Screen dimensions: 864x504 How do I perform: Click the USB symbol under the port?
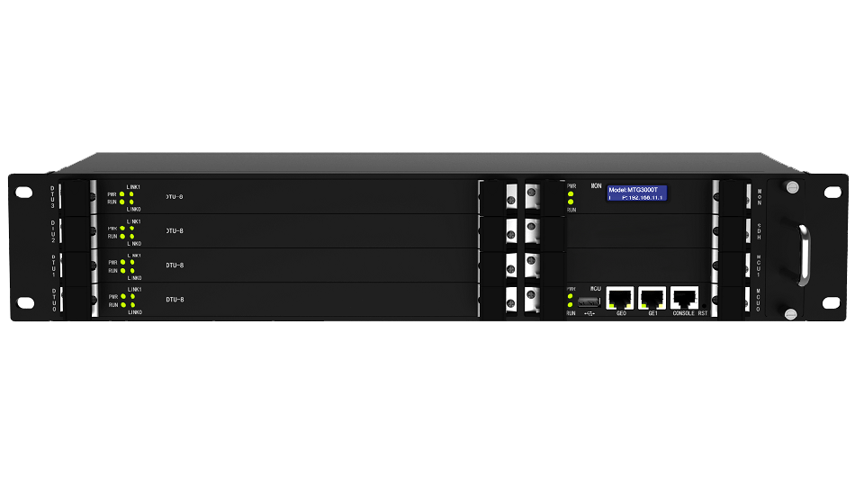point(589,313)
